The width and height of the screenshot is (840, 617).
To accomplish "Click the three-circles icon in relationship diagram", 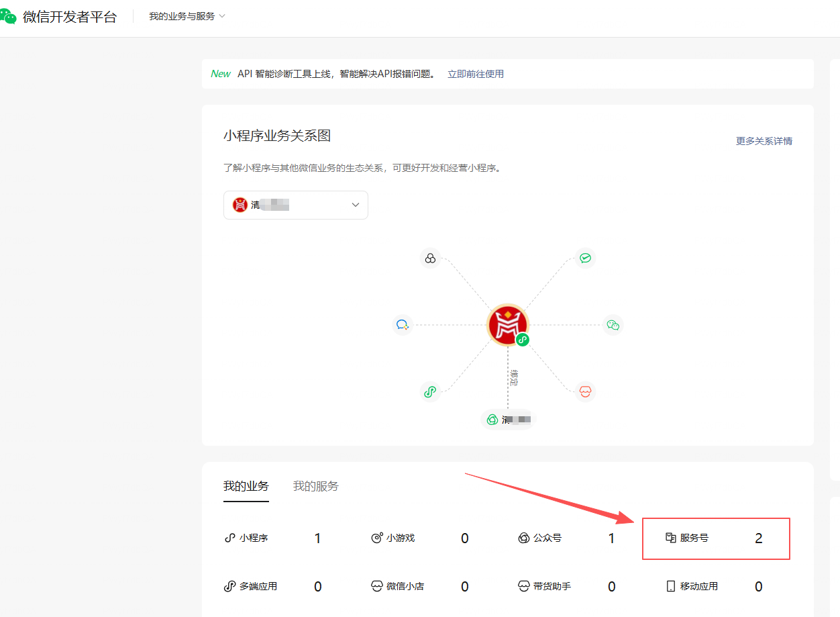I will [x=430, y=258].
